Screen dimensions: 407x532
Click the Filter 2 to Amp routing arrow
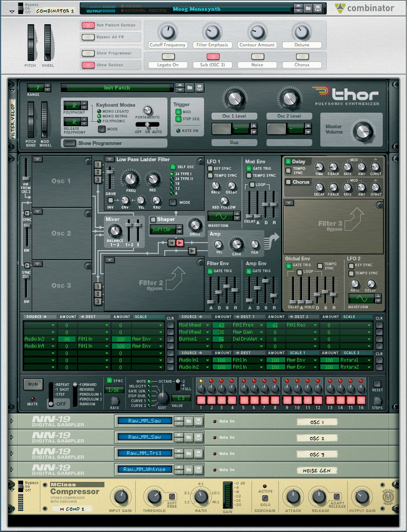[192, 251]
